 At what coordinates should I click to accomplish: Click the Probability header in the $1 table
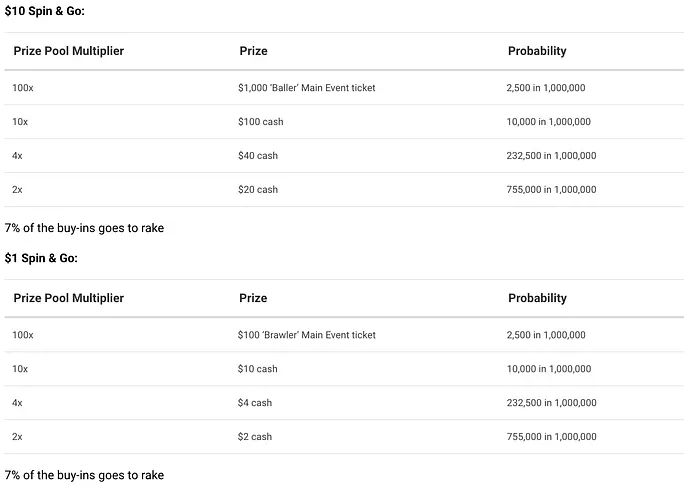(537, 298)
